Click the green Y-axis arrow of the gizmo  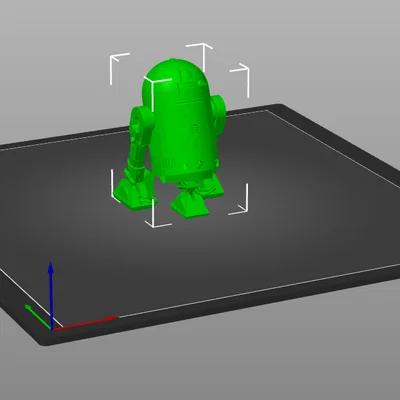[38, 316]
